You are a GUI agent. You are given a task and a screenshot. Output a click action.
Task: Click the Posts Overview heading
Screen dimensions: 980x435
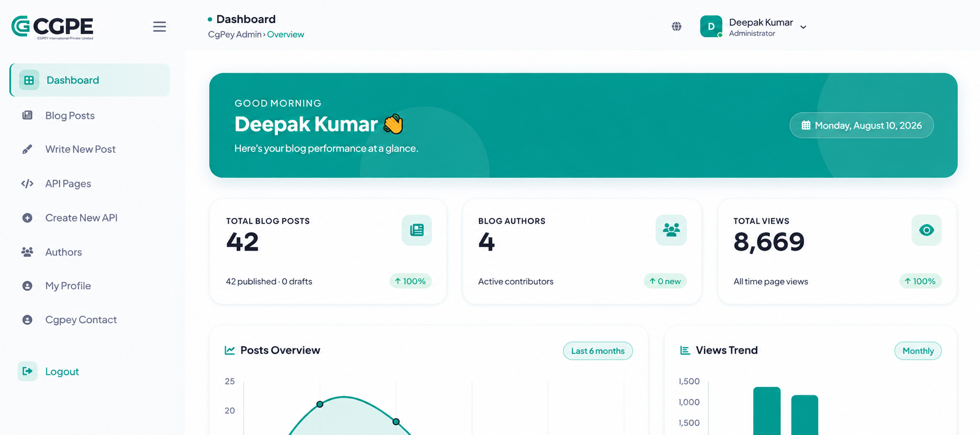(x=280, y=350)
